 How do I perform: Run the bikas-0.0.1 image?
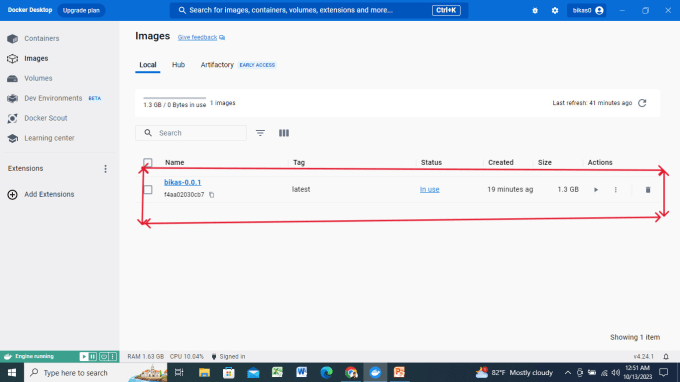[x=596, y=190]
